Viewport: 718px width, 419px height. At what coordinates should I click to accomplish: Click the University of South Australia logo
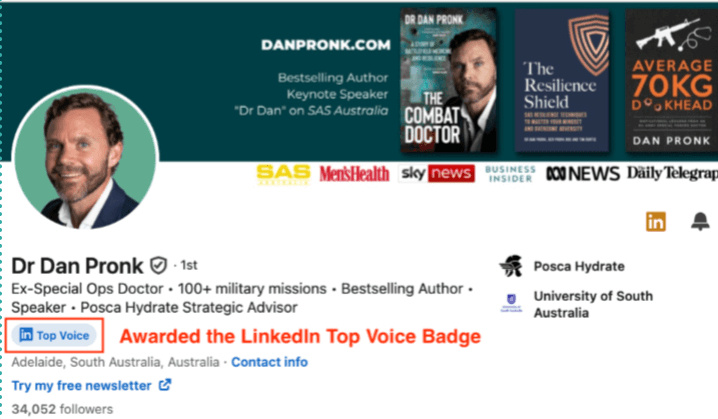512,299
